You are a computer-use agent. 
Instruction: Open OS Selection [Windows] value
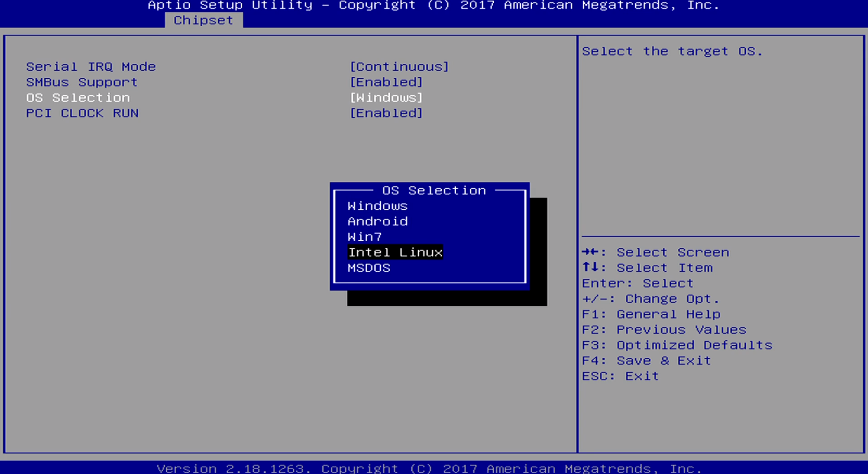[386, 97]
